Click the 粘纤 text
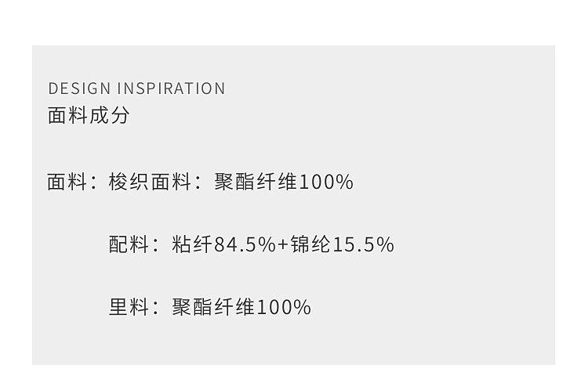Screen dimensions: 588x365 [192, 244]
